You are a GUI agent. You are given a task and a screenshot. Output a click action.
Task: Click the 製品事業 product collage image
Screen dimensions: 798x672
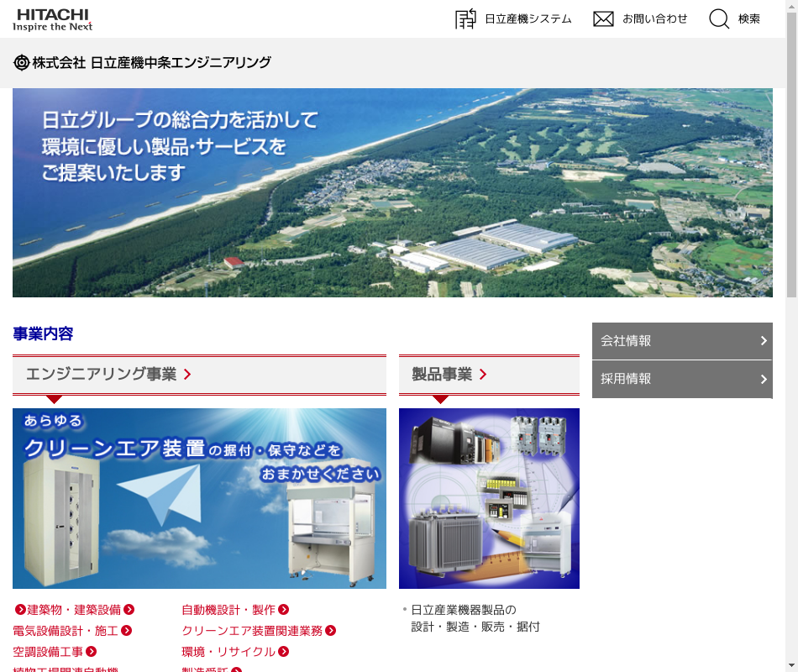tap(489, 498)
